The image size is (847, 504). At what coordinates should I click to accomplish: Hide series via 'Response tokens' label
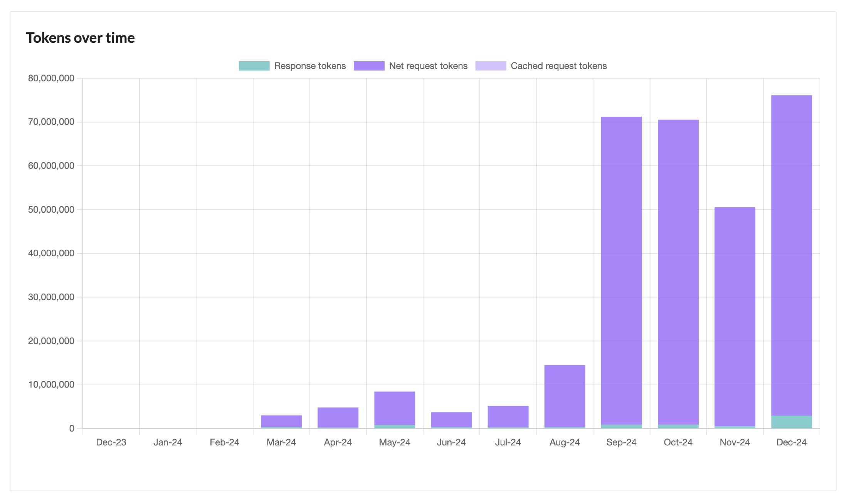coord(310,66)
